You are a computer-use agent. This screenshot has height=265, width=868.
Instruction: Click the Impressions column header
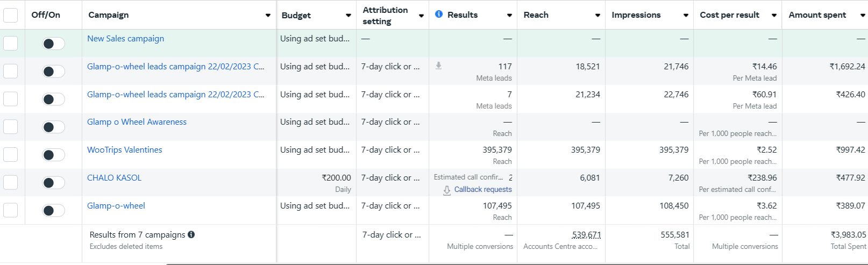(x=636, y=15)
